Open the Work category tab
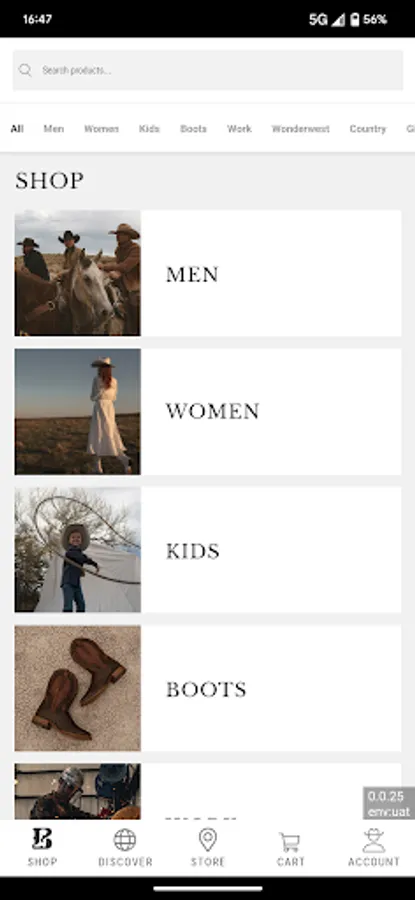415x900 pixels. [239, 129]
